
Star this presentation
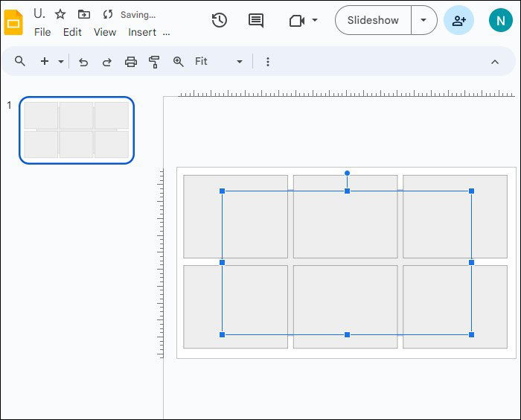pos(60,14)
